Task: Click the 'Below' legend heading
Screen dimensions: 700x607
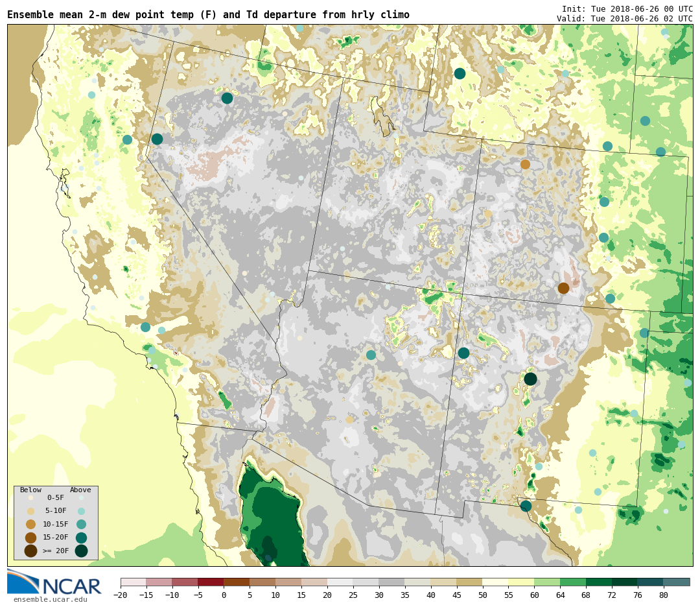Action: 31,490
